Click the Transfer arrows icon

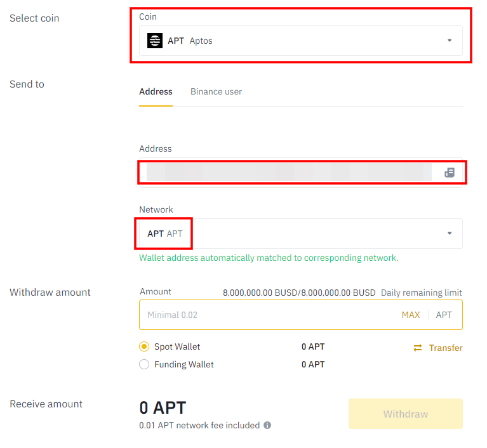pos(418,348)
